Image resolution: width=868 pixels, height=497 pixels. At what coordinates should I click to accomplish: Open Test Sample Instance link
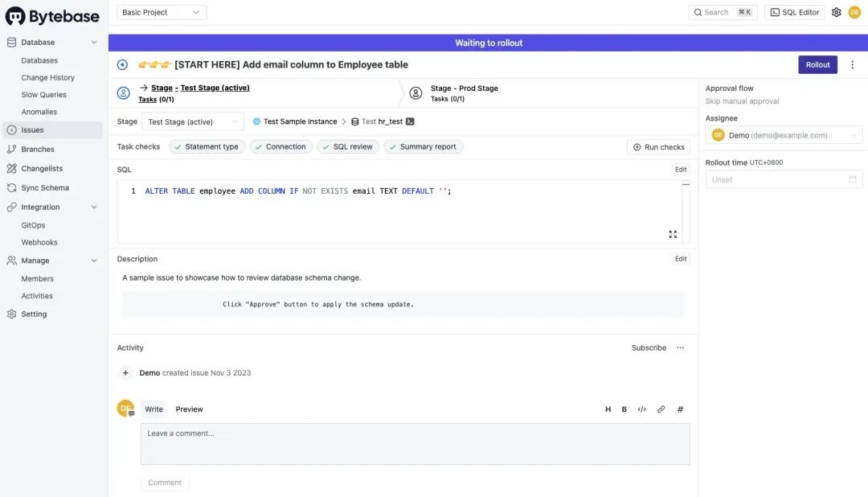pyautogui.click(x=300, y=121)
